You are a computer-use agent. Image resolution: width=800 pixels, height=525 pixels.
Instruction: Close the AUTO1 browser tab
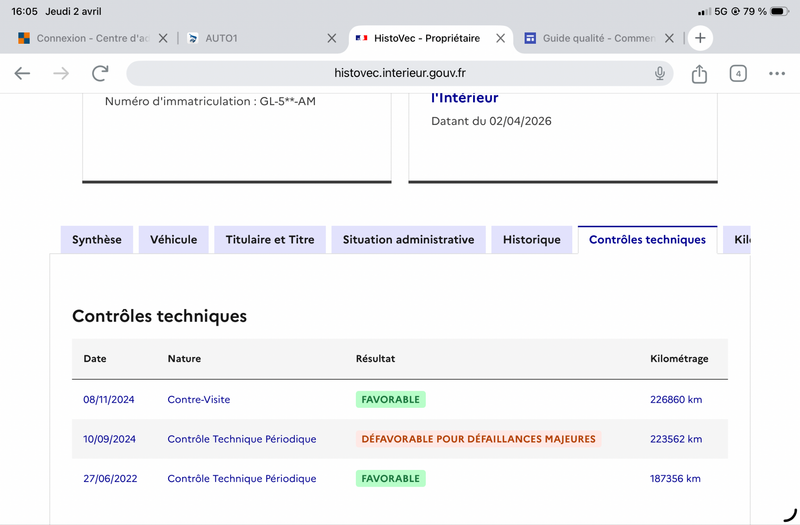click(332, 38)
